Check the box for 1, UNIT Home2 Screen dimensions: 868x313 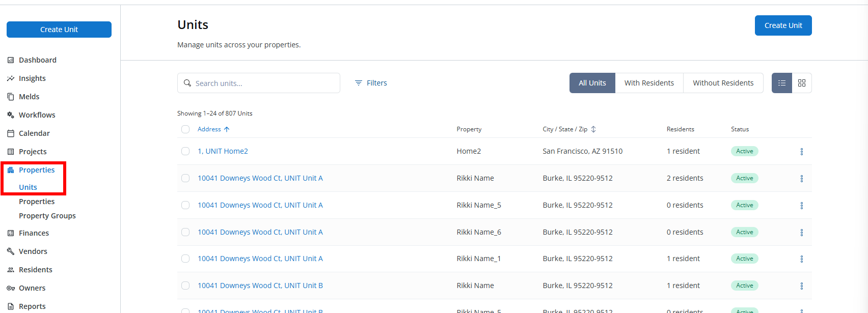185,151
